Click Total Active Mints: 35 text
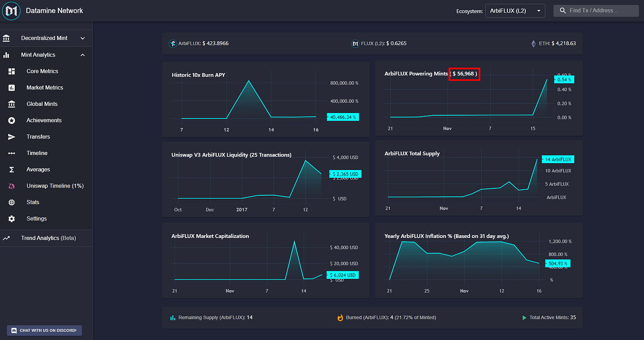This screenshot has height=340, width=644. (x=553, y=317)
